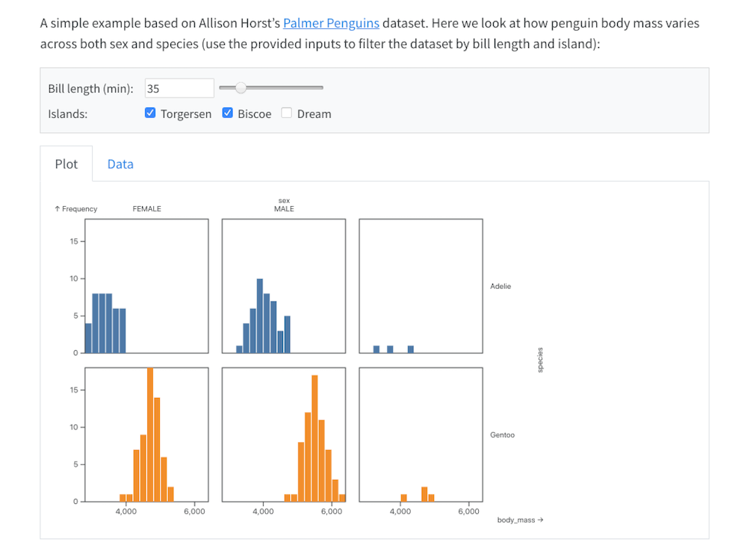
Task: Disable the Biscoe island checkbox
Action: [228, 113]
